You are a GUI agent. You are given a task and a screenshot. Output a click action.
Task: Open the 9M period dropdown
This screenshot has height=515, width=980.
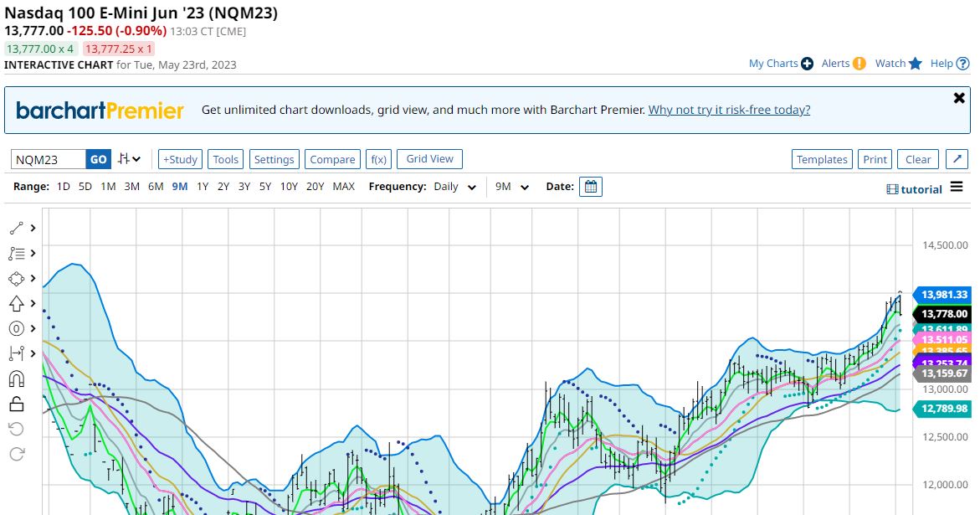point(512,187)
